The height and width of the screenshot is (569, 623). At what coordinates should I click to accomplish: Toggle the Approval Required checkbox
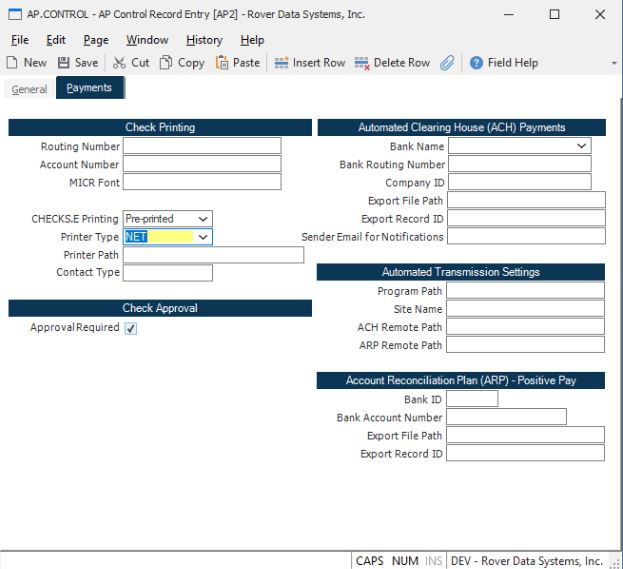pyautogui.click(x=130, y=329)
